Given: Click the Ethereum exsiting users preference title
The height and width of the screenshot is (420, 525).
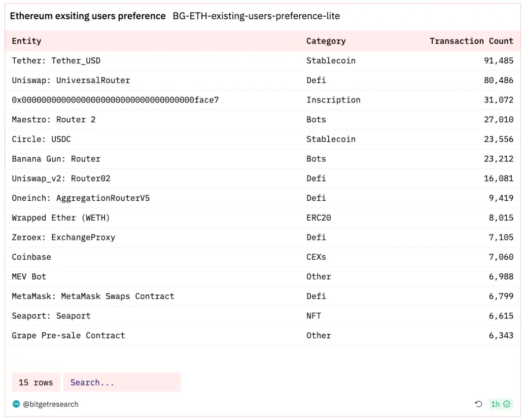Looking at the screenshot, I should tap(88, 16).
